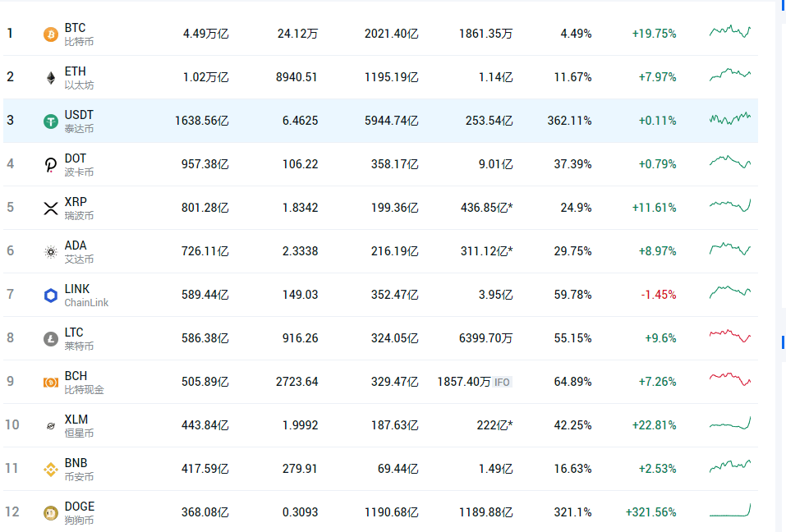786x532 pixels.
Task: Click the green Tether USDT icon
Action: [51, 122]
